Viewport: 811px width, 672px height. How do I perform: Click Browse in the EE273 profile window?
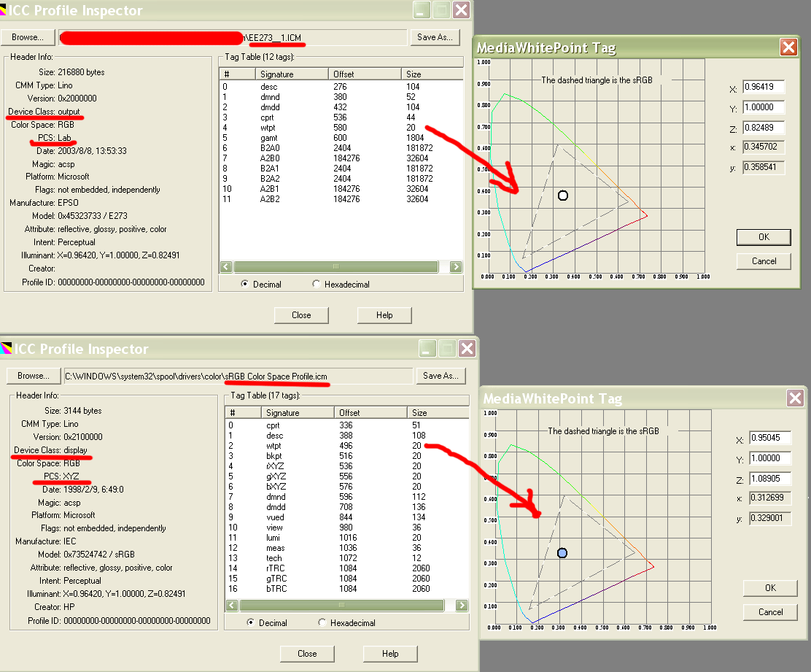coord(28,37)
